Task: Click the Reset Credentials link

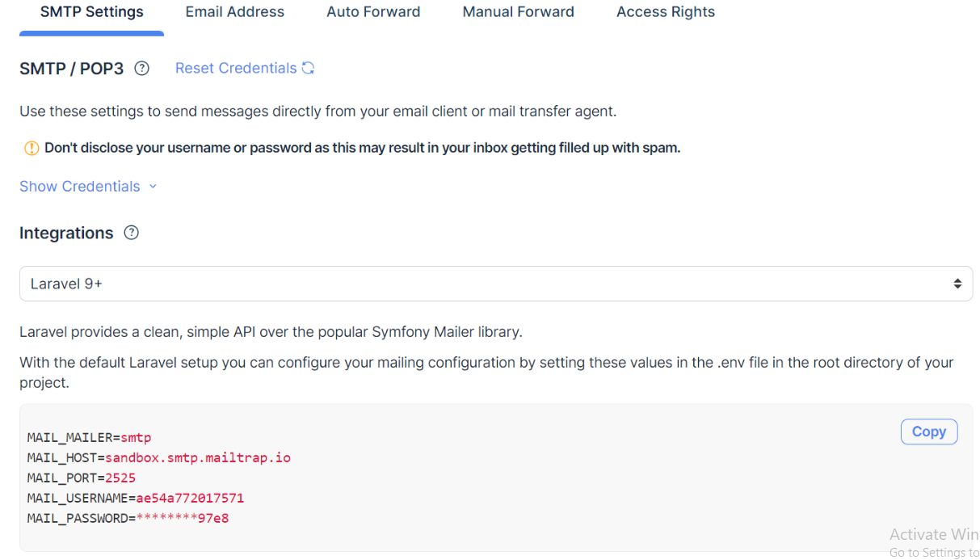Action: (235, 68)
